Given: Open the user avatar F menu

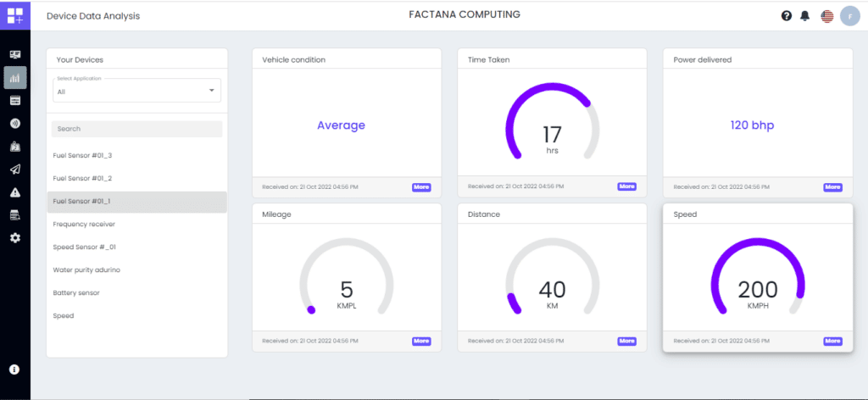Looking at the screenshot, I should point(849,16).
